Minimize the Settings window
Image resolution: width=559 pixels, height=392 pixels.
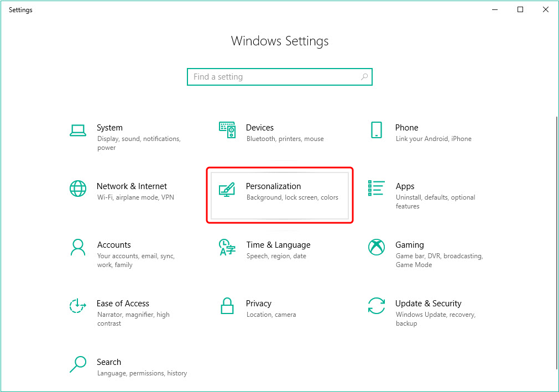pyautogui.click(x=495, y=9)
